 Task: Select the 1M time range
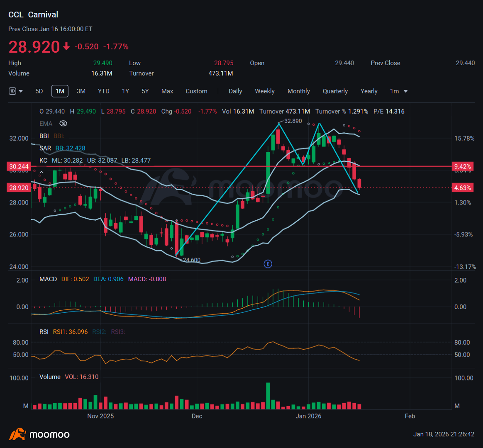(x=60, y=91)
